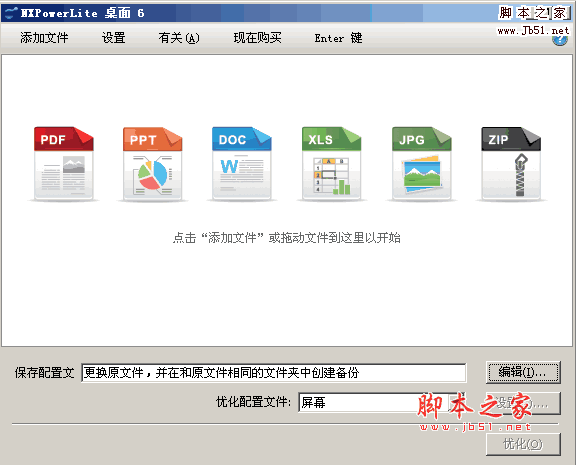Open the 优化配置文件 dropdown showing 屏幕
Image resolution: width=576 pixels, height=465 pixels.
point(382,403)
